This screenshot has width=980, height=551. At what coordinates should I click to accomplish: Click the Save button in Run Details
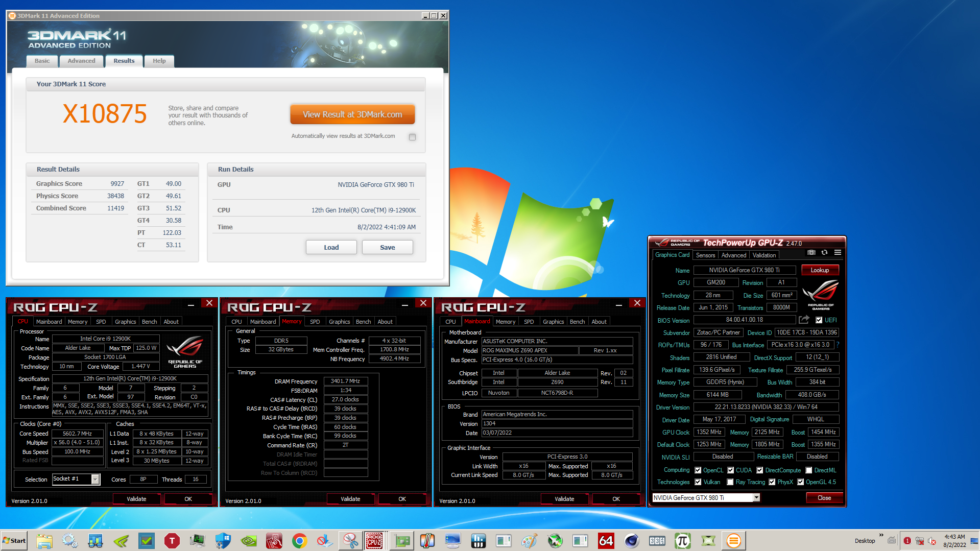(x=388, y=247)
